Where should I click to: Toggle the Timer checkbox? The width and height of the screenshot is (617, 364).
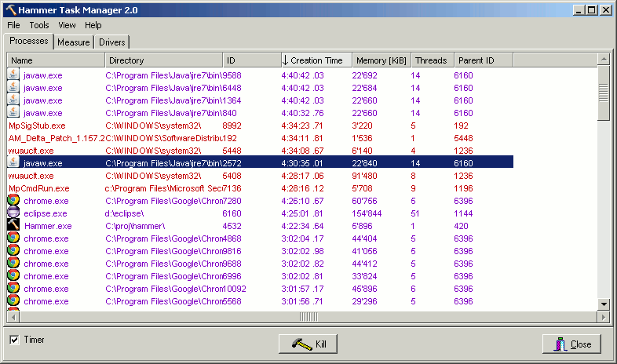coord(14,340)
